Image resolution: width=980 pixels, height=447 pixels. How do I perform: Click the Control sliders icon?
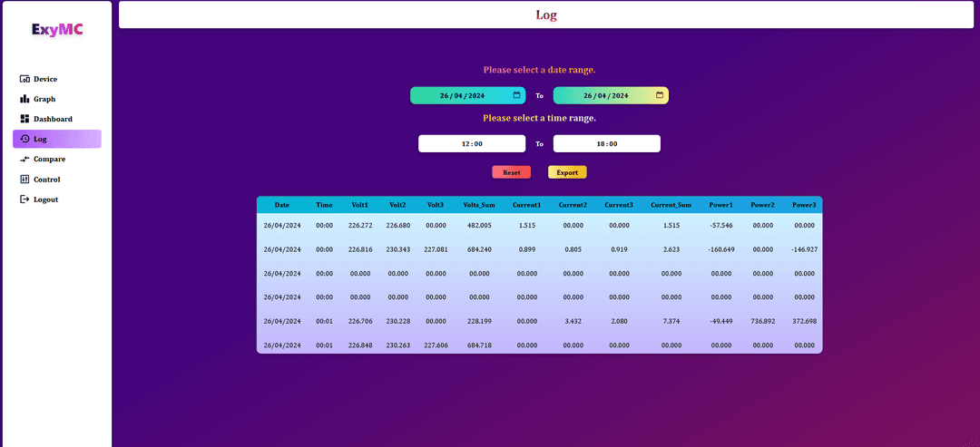click(x=24, y=180)
